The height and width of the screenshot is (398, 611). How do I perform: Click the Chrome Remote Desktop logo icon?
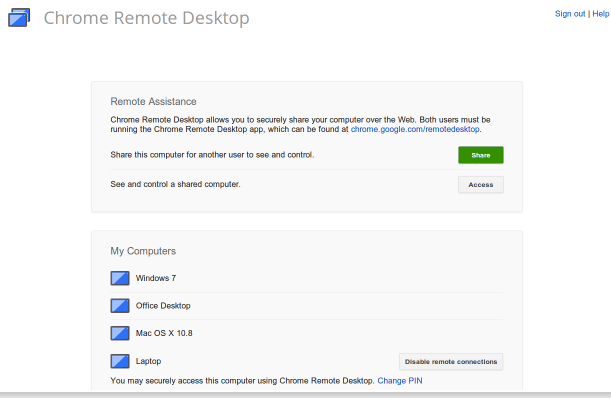tap(19, 18)
